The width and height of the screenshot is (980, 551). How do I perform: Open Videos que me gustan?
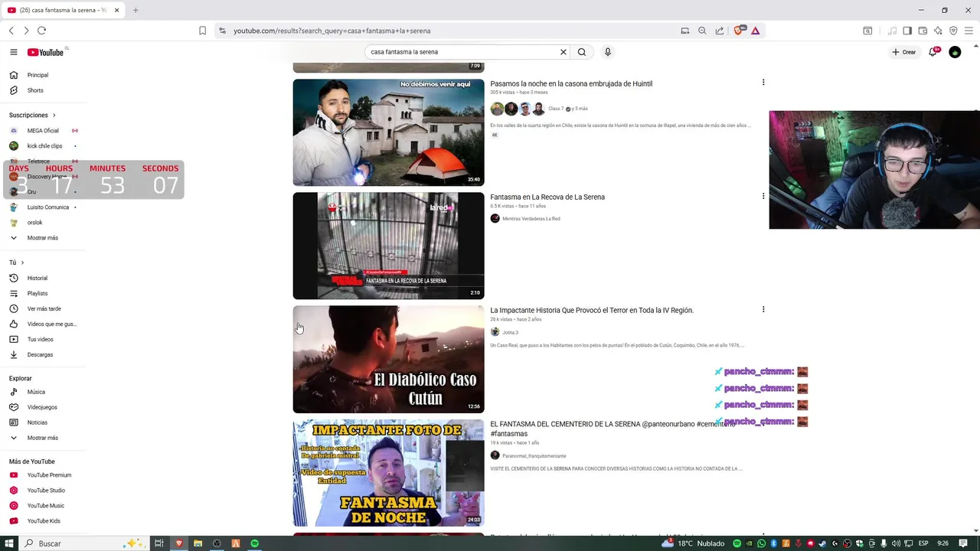[51, 324]
